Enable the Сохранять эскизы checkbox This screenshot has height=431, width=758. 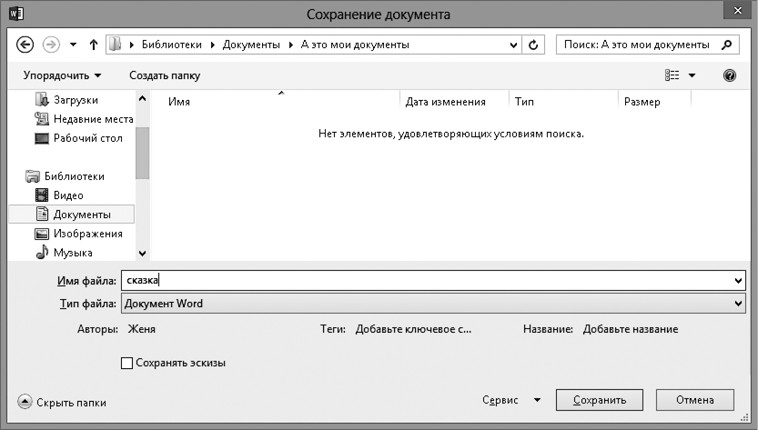127,363
